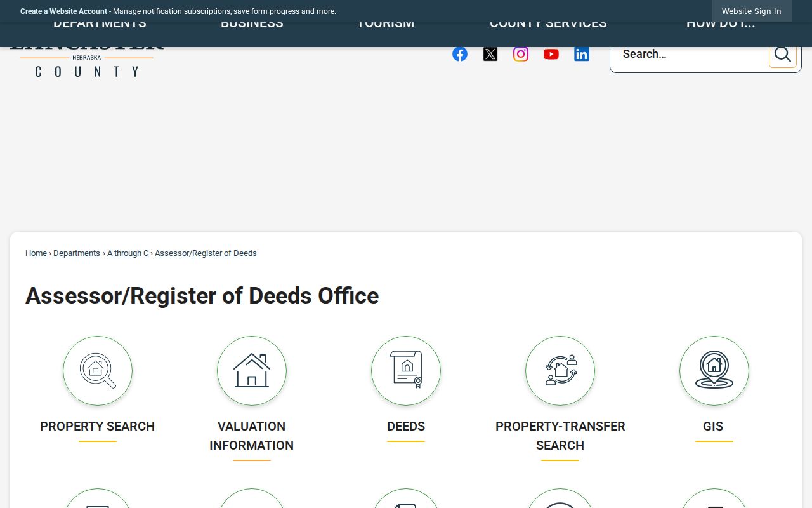The height and width of the screenshot is (508, 812).
Task: Click the Property Search magnifier icon
Action: [98, 371]
